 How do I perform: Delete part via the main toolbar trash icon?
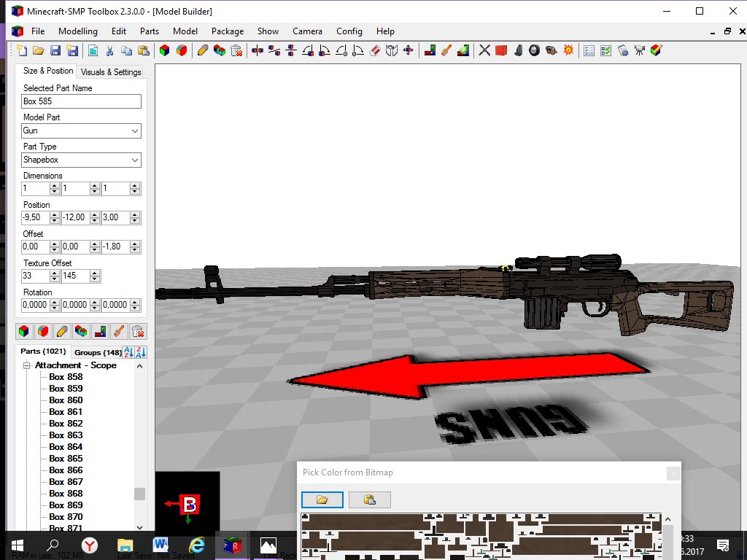pyautogui.click(x=236, y=50)
